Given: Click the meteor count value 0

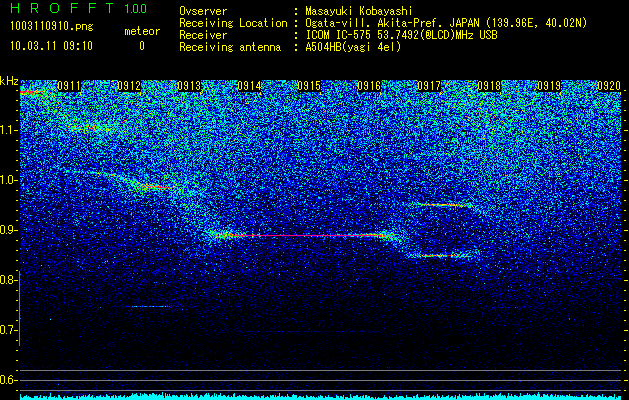Looking at the screenshot, I should tap(142, 46).
